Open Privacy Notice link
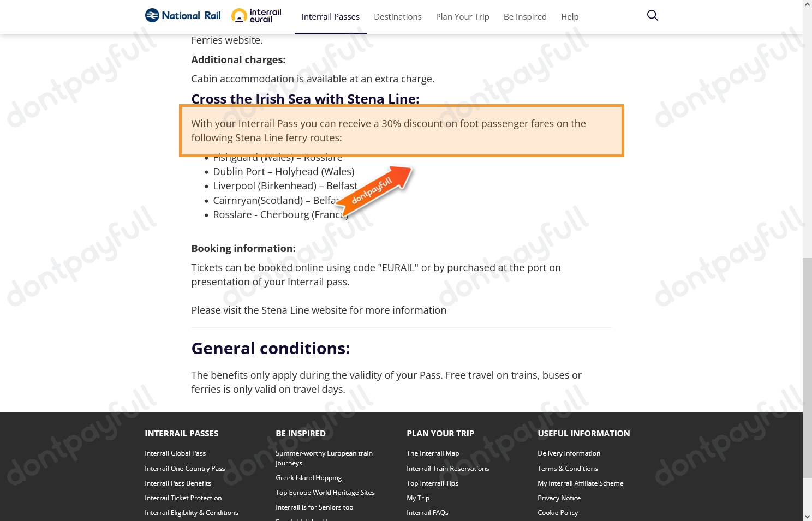Viewport: 812px width, 521px height. (559, 498)
